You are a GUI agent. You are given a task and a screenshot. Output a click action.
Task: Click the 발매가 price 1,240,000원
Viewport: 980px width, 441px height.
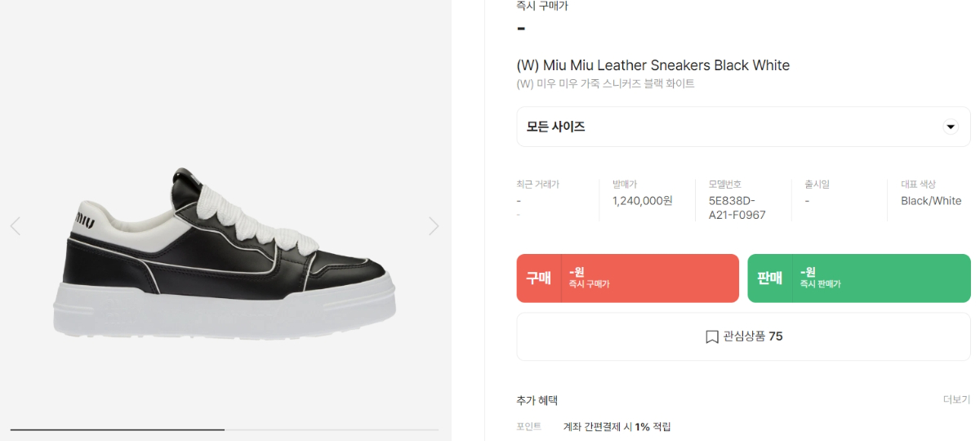tap(642, 201)
